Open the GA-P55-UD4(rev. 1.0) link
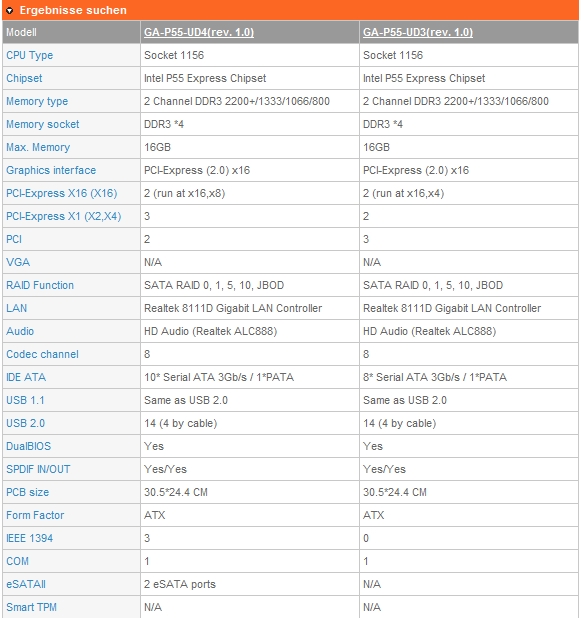This screenshot has height=618, width=581. point(199,32)
